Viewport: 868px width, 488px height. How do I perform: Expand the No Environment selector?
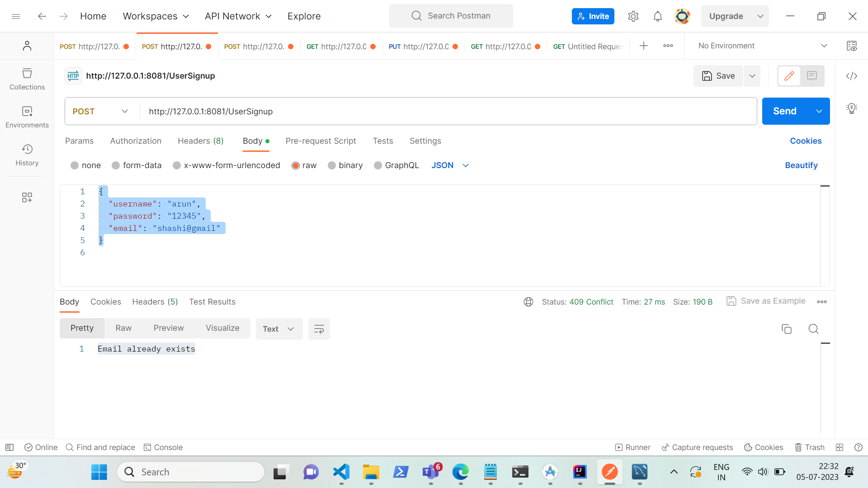pyautogui.click(x=825, y=46)
